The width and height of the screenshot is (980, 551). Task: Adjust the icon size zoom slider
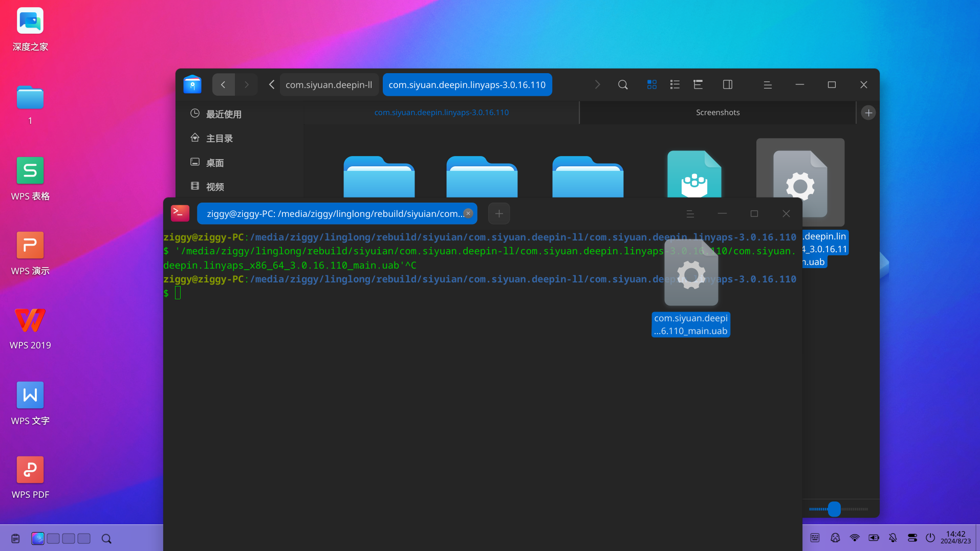coord(834,509)
